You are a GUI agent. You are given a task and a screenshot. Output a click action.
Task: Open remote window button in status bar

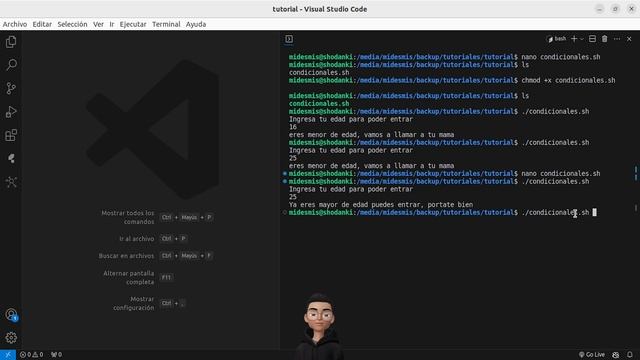coord(8,355)
